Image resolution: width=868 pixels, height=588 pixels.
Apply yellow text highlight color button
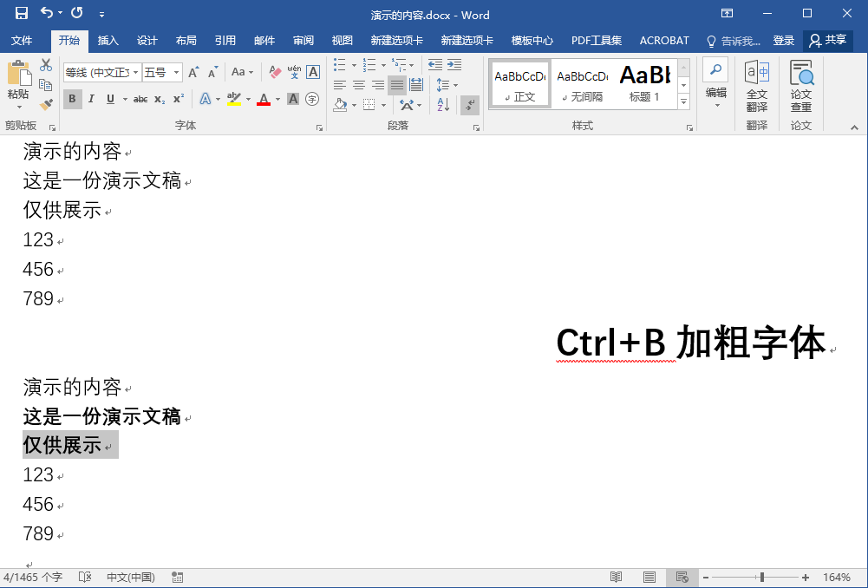(x=234, y=99)
